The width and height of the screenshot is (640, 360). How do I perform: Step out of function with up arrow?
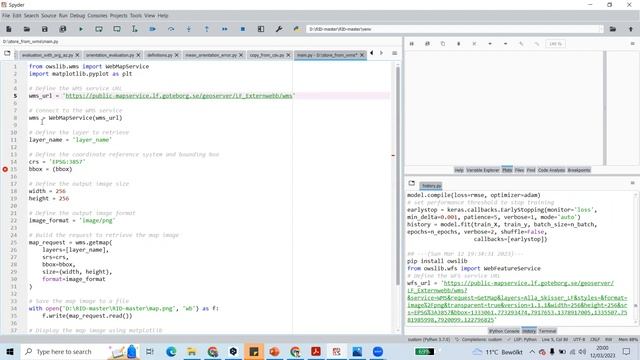click(x=207, y=29)
